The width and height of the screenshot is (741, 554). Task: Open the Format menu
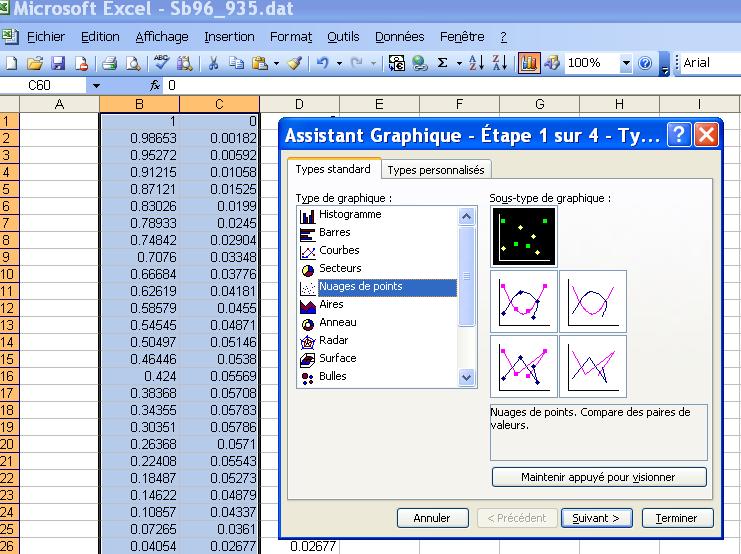click(x=291, y=37)
